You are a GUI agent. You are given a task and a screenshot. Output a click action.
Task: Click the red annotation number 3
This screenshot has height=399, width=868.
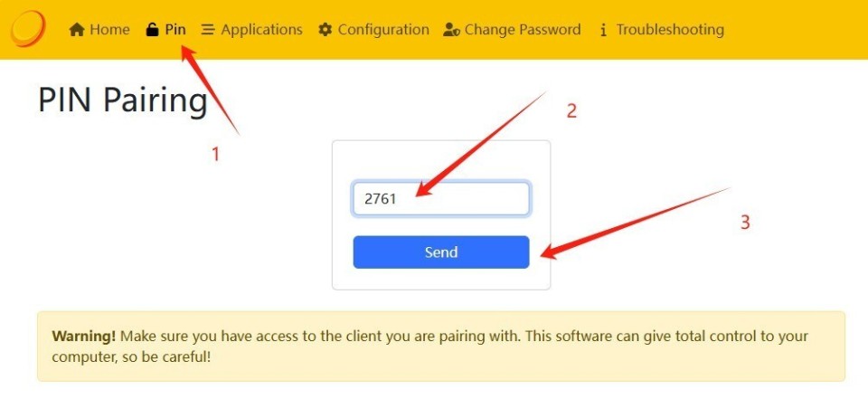click(x=745, y=222)
